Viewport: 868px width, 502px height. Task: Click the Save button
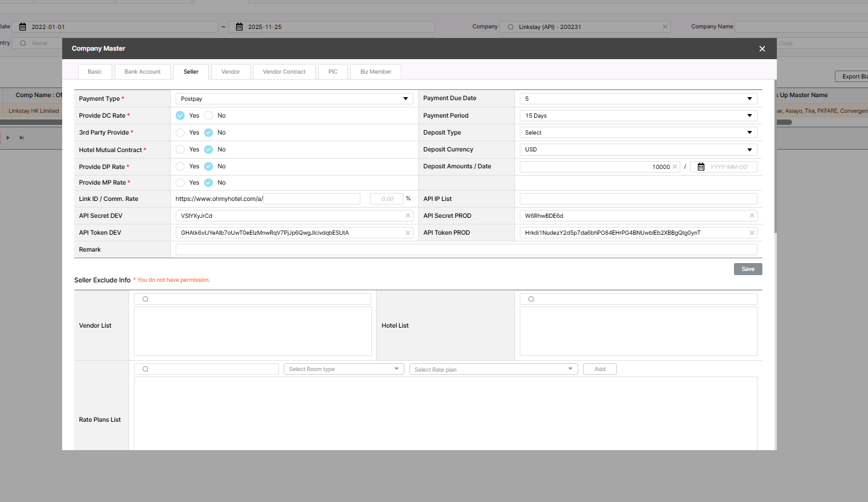(x=747, y=269)
